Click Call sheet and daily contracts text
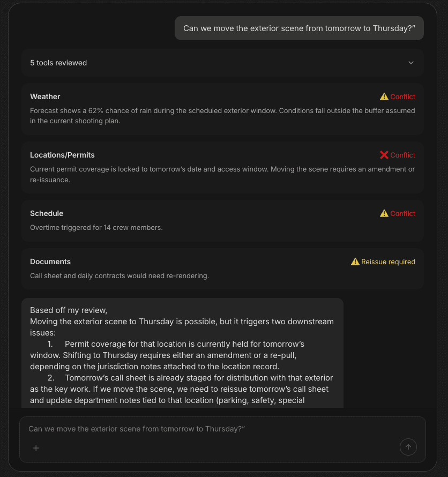The width and height of the screenshot is (448, 477). coord(120,276)
